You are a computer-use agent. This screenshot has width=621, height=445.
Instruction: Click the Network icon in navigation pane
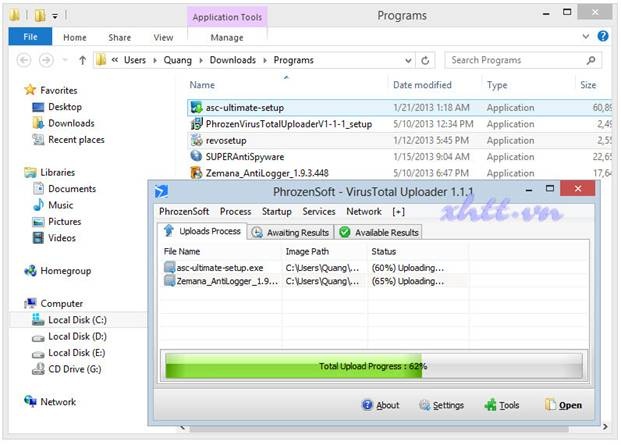click(x=30, y=401)
